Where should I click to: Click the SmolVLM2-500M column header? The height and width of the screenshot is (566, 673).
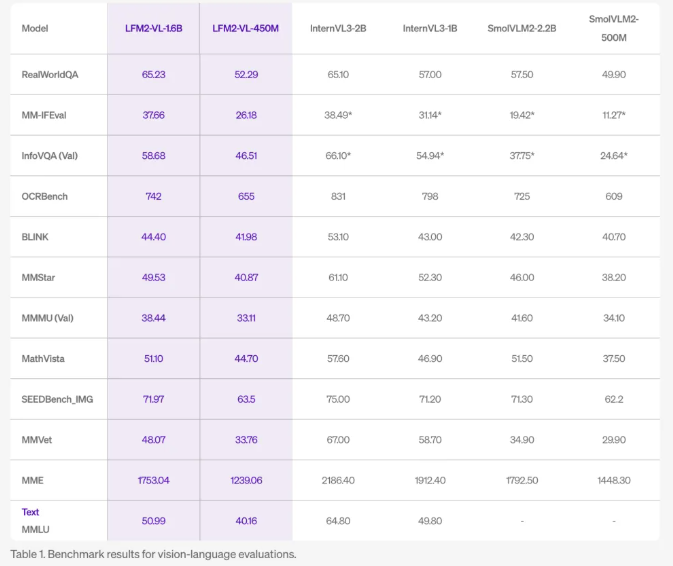point(614,26)
